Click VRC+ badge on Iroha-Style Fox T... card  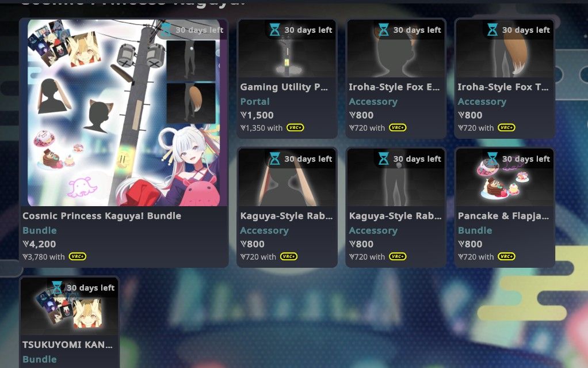pos(506,128)
